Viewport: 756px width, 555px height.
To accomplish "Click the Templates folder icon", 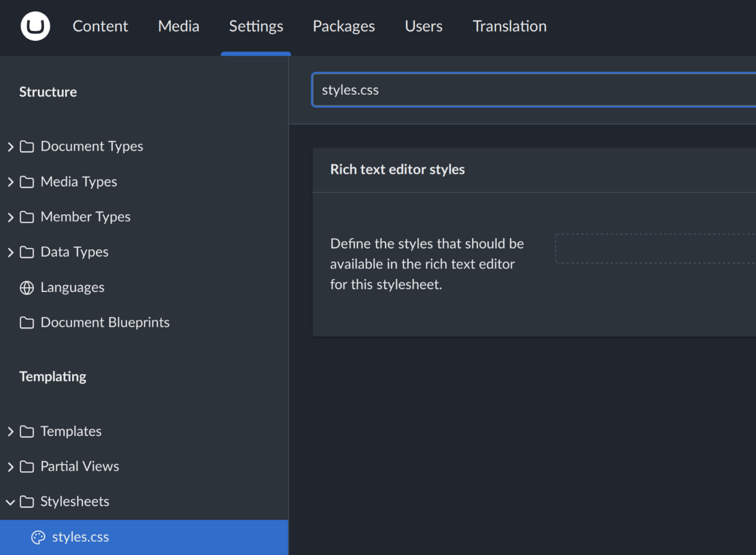I will point(27,432).
